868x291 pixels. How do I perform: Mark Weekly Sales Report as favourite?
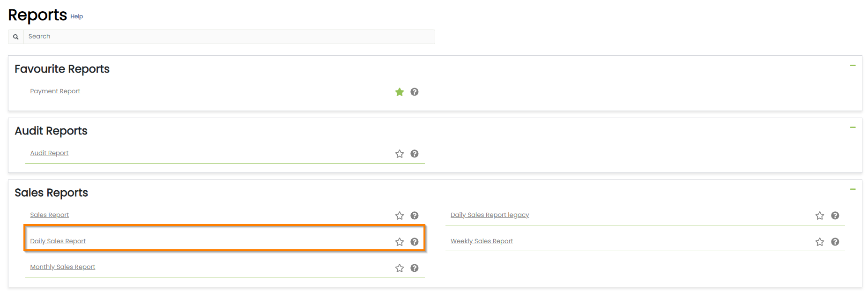click(820, 242)
